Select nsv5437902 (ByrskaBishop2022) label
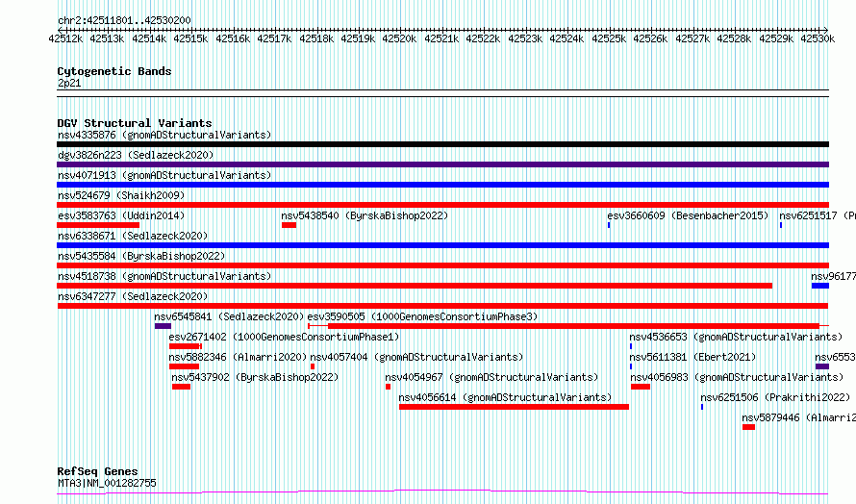This screenshot has height=504, width=856. tap(255, 377)
